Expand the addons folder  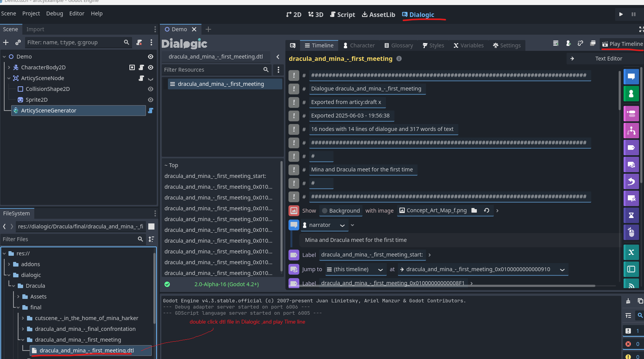click(9, 264)
